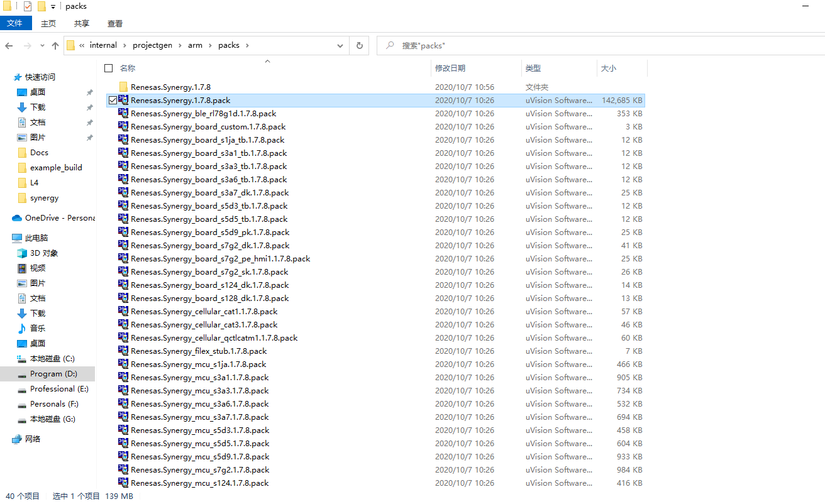
Task: Open the 文件 menu tab
Action: coord(16,23)
